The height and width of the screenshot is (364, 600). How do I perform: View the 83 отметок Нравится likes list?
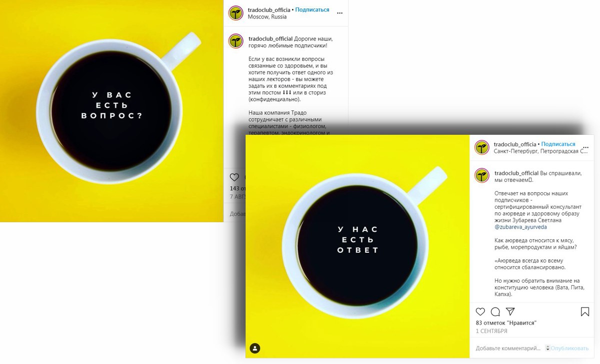point(506,323)
